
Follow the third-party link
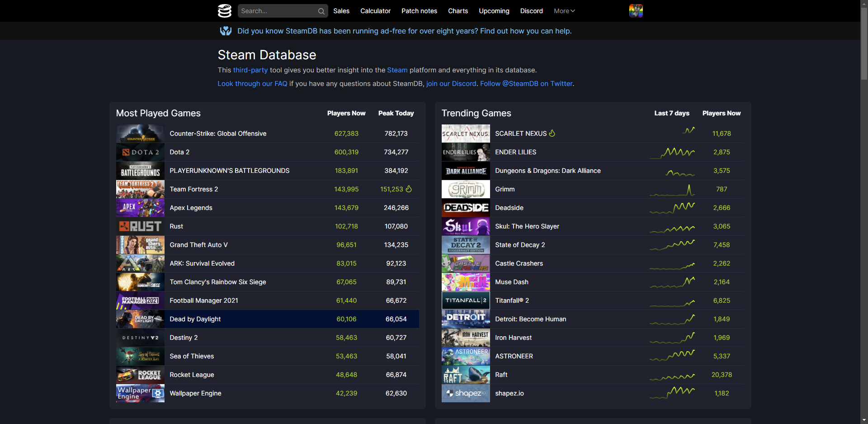[x=250, y=70]
